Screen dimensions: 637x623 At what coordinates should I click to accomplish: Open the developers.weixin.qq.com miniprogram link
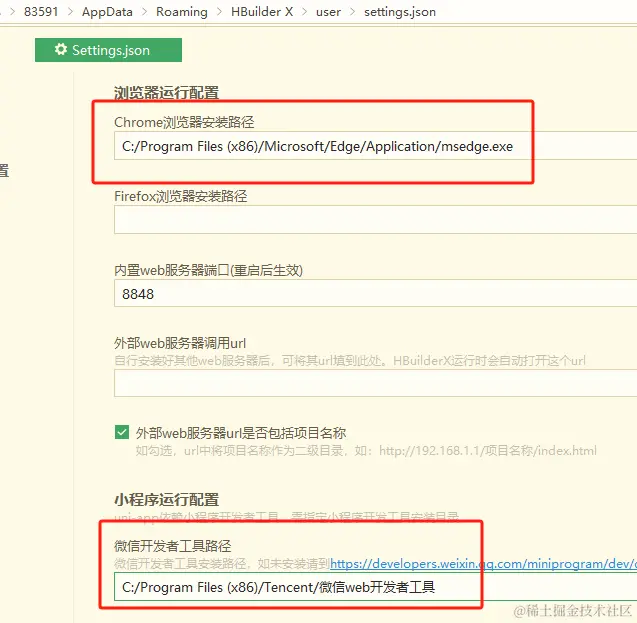(x=483, y=564)
